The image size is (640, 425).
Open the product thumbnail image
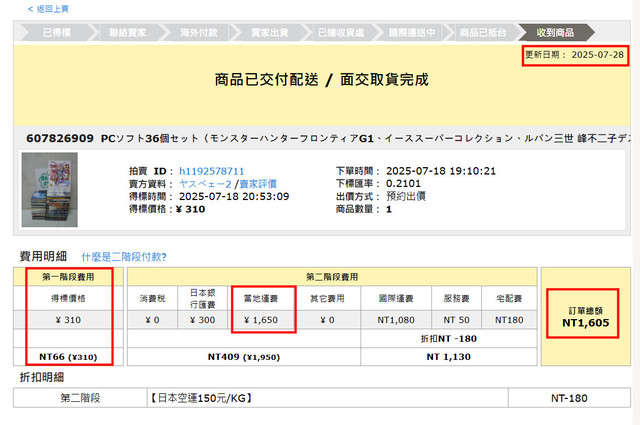(x=49, y=189)
